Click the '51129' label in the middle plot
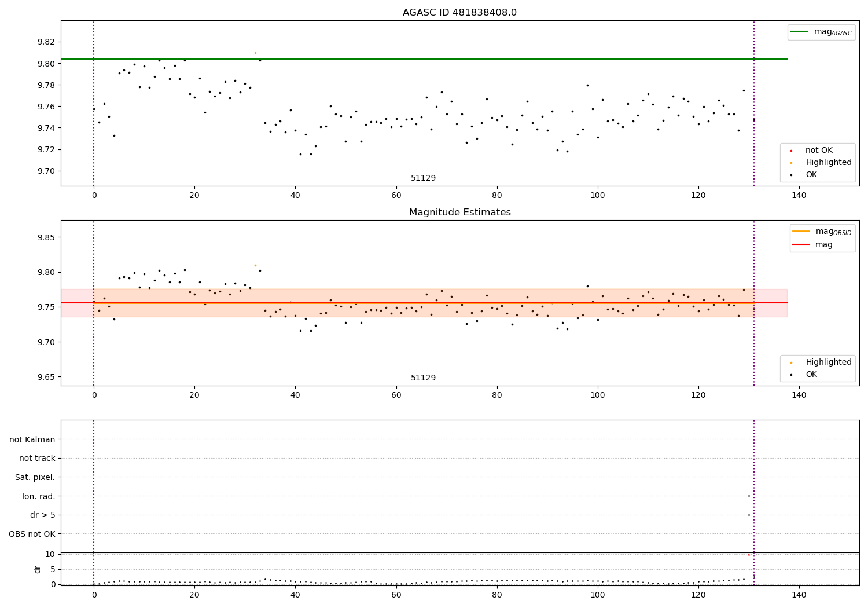 pyautogui.click(x=423, y=378)
